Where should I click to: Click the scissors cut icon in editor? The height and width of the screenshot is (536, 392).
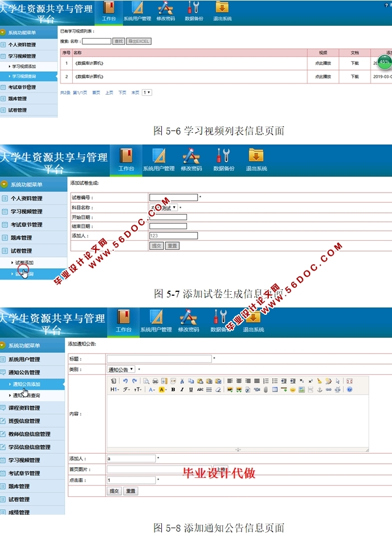tap(182, 381)
